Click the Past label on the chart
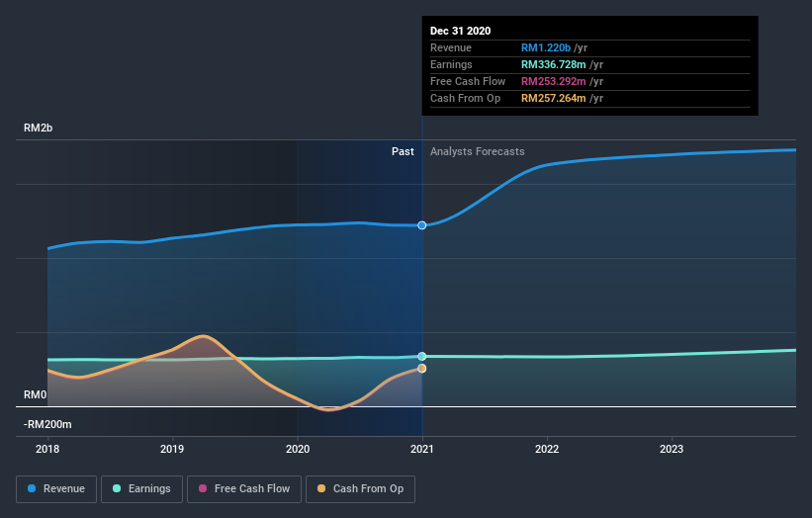This screenshot has width=812, height=518. pyautogui.click(x=403, y=151)
